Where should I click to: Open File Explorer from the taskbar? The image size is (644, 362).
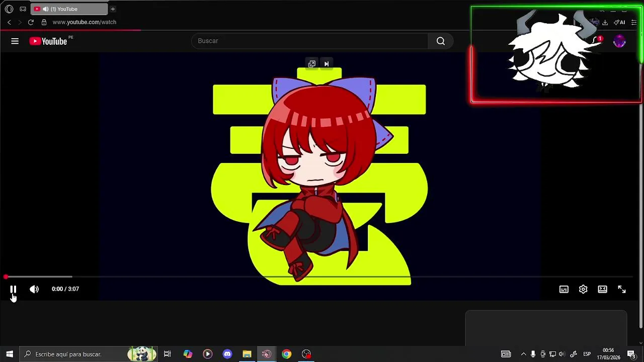247,354
